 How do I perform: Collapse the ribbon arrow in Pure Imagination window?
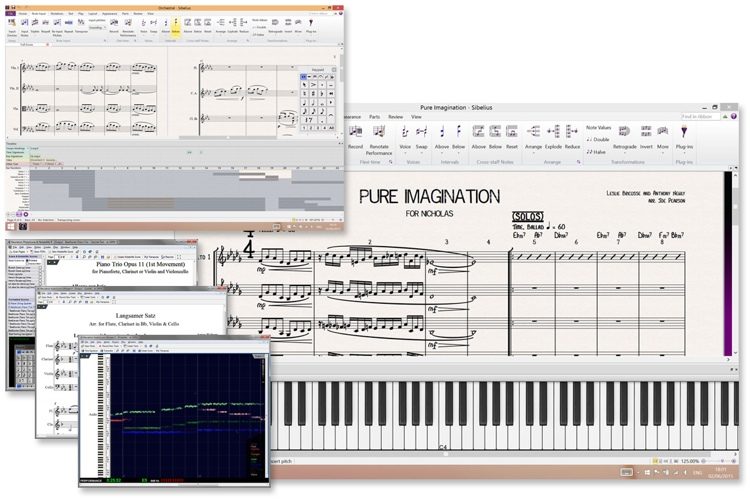(725, 116)
